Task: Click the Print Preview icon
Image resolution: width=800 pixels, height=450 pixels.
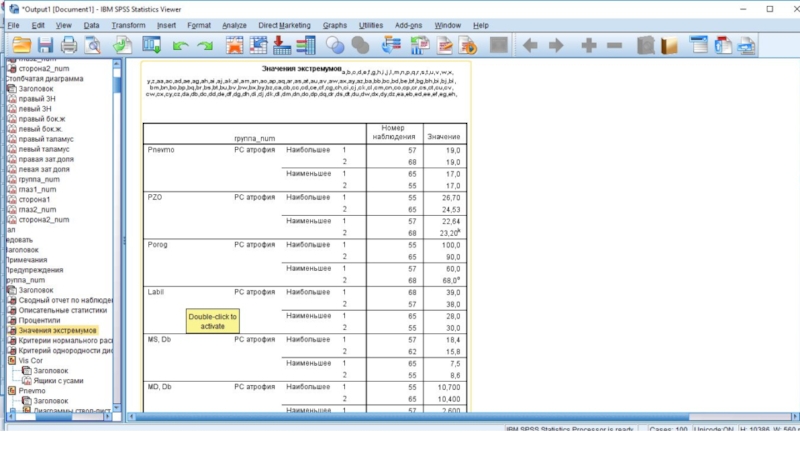Action: pyautogui.click(x=94, y=45)
